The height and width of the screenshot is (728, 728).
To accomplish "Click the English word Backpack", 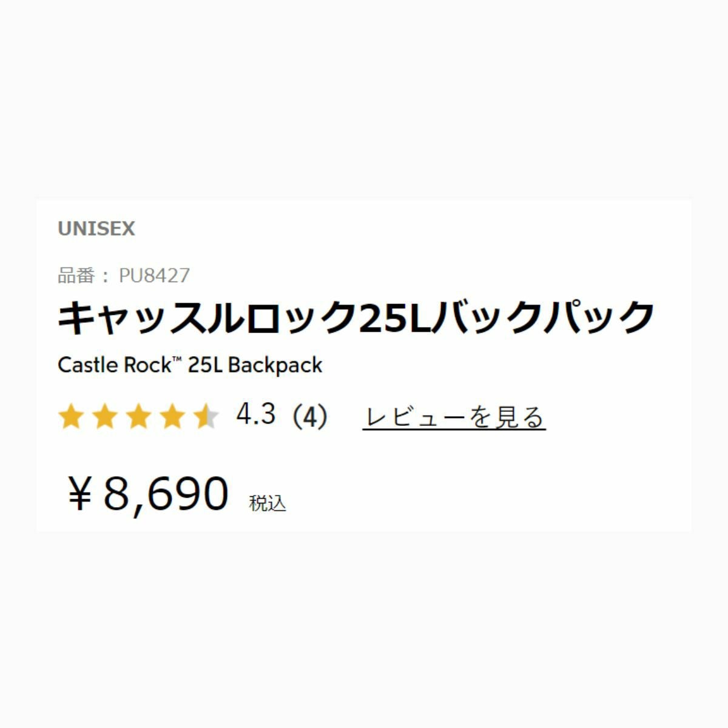I will [x=275, y=365].
